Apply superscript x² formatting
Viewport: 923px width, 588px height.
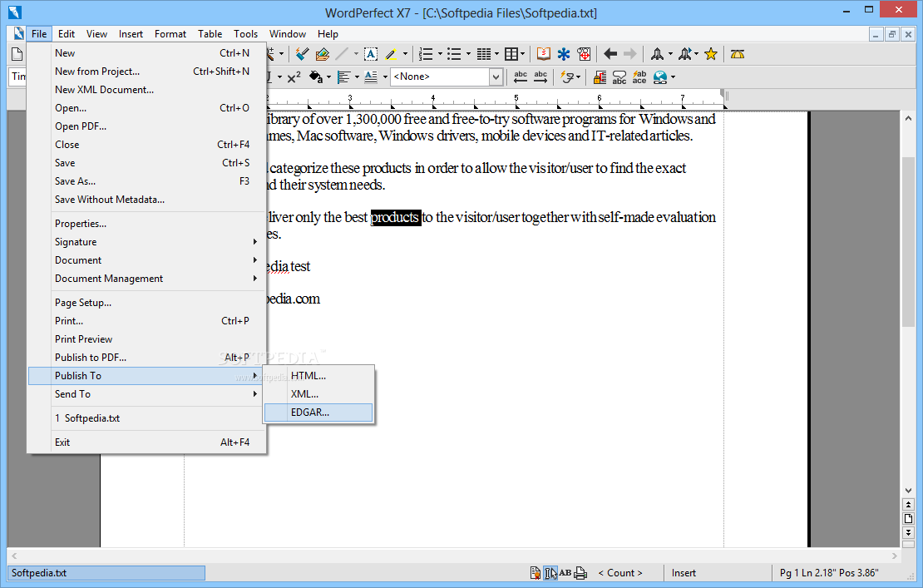pyautogui.click(x=294, y=77)
